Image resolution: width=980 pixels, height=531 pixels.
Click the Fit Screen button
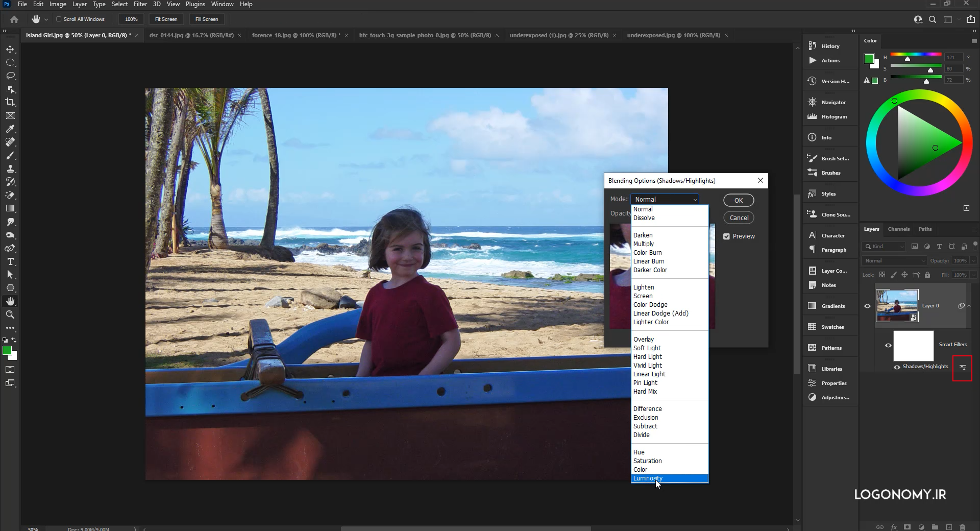pos(166,19)
